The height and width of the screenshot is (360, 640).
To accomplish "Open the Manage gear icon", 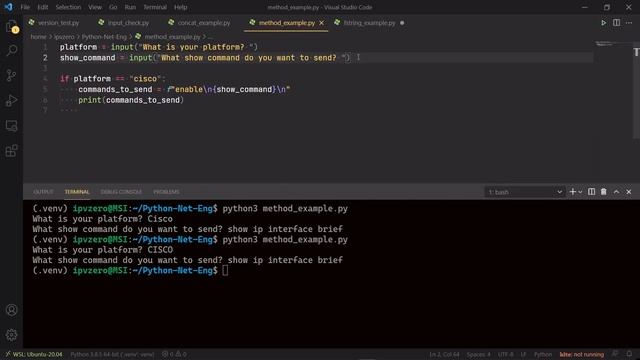I will (11, 335).
